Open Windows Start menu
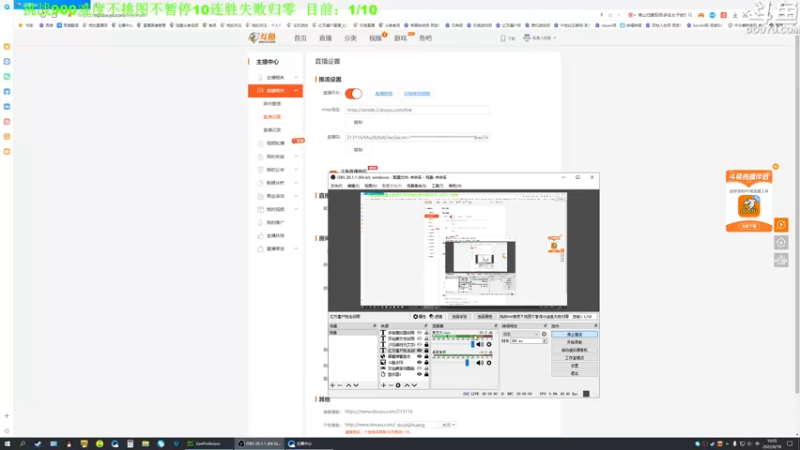 tap(7, 444)
